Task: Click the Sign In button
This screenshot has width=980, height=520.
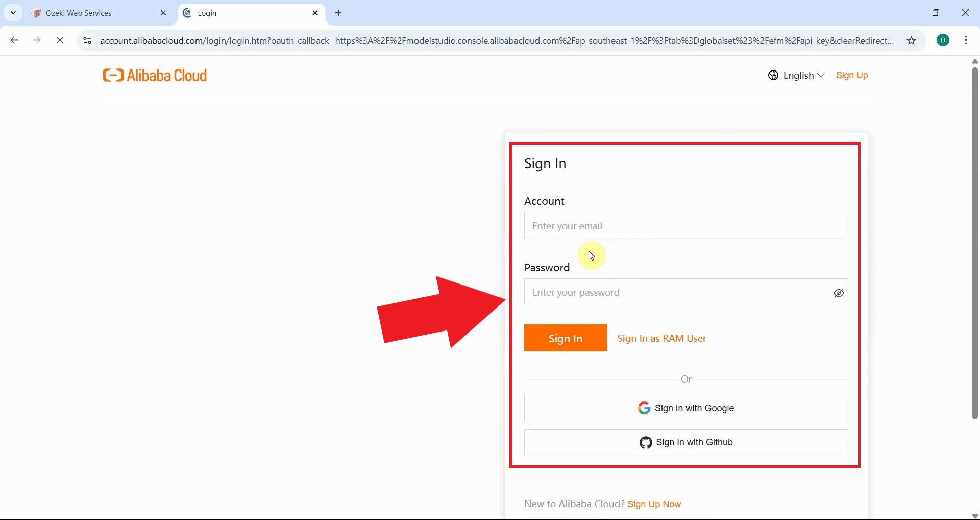Action: pyautogui.click(x=565, y=338)
